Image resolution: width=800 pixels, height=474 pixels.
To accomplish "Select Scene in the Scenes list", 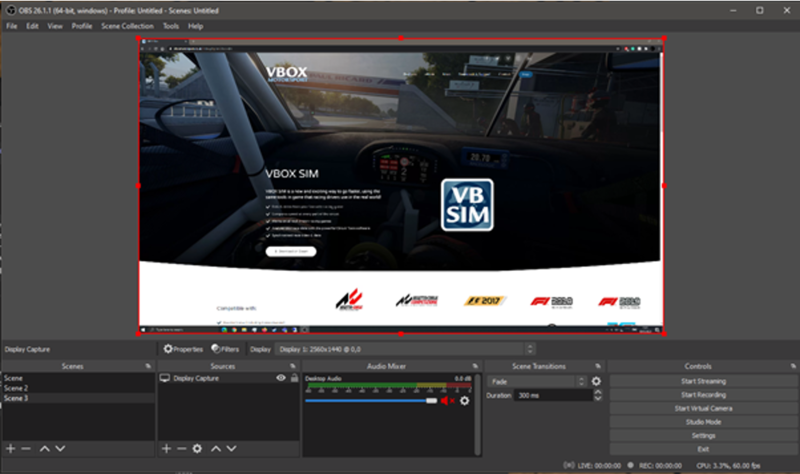I will (79, 378).
